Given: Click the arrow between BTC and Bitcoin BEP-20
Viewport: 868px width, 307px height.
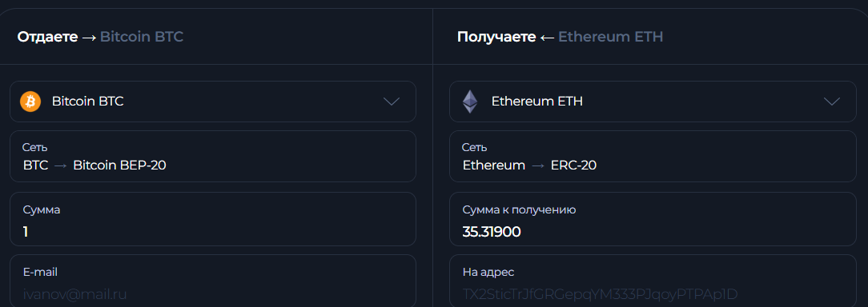Looking at the screenshot, I should pyautogui.click(x=60, y=165).
